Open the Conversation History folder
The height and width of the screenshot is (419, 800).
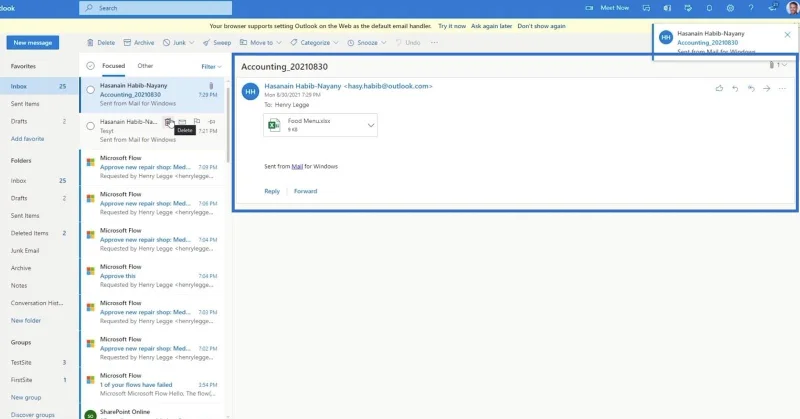36,303
